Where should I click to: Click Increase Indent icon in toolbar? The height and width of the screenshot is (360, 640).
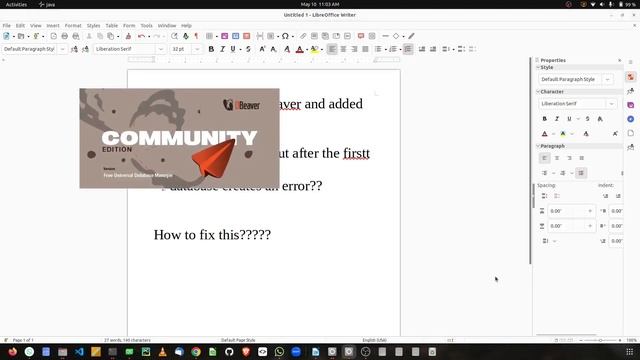tap(422, 49)
